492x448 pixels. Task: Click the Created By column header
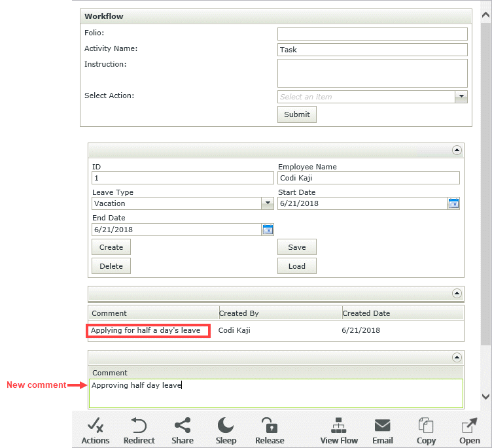click(281, 313)
